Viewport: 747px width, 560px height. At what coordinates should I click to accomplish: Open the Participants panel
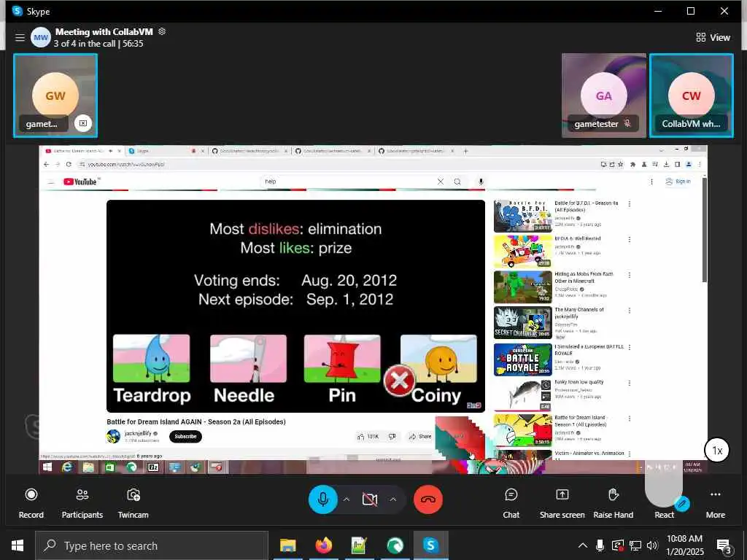click(82, 503)
